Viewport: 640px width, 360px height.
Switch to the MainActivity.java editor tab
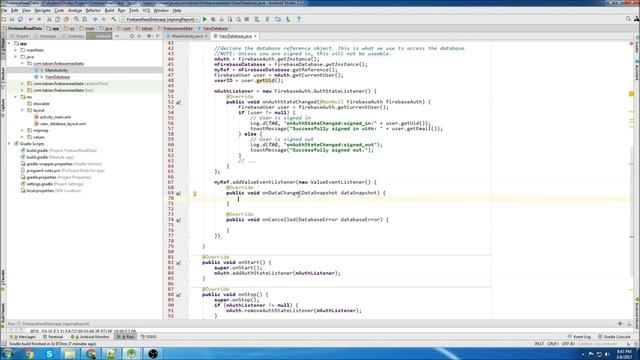pyautogui.click(x=187, y=36)
